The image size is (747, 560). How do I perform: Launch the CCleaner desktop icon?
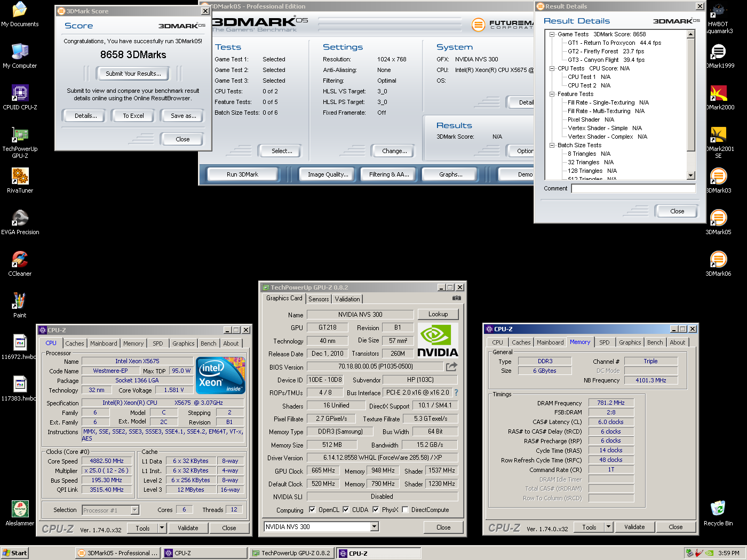[x=20, y=264]
